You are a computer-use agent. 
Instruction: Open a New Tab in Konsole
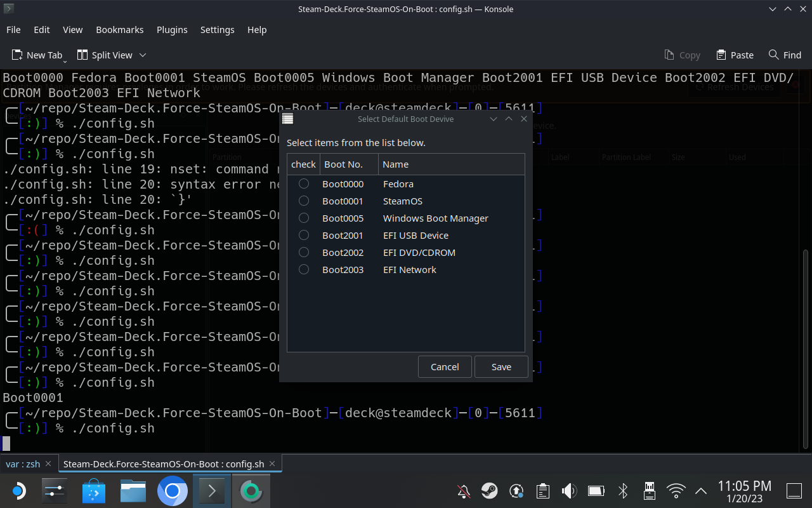click(37, 55)
